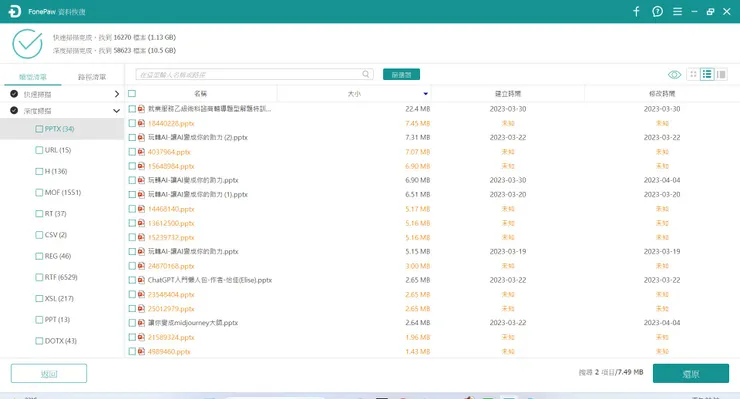Check the H (136) category box
740x399 pixels.
39,171
